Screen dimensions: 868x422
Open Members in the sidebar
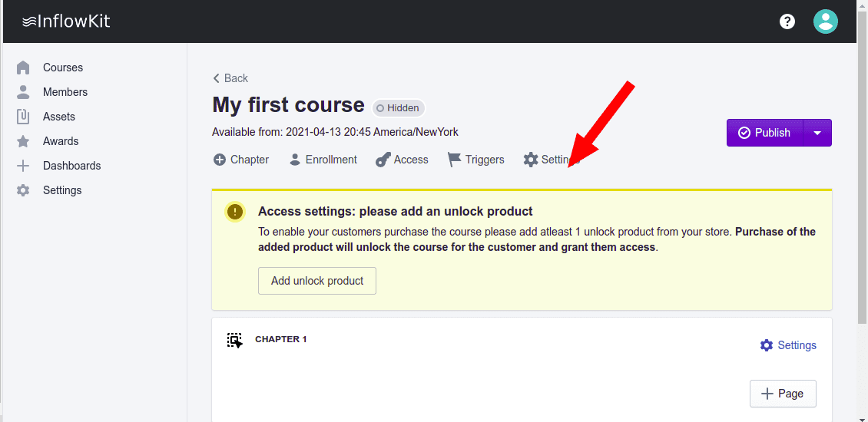(65, 92)
